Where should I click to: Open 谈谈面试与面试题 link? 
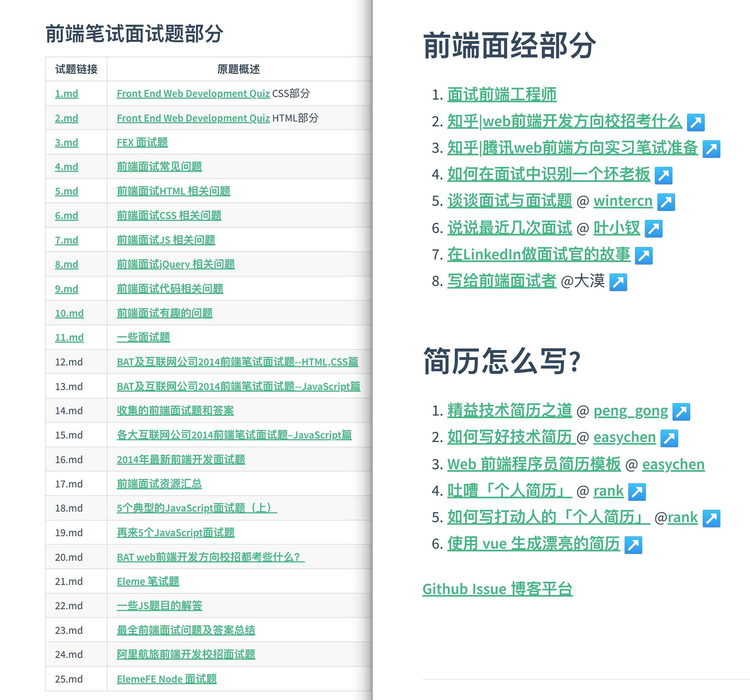click(x=510, y=201)
